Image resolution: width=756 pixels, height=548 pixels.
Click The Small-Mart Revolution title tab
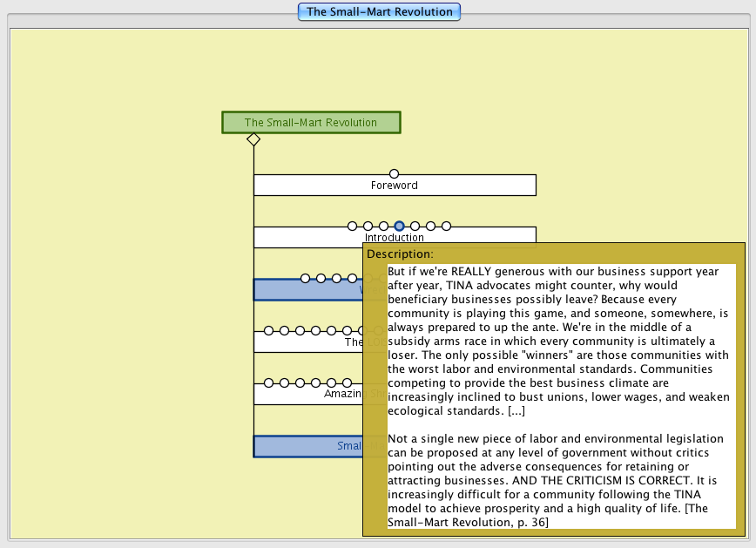click(x=379, y=12)
